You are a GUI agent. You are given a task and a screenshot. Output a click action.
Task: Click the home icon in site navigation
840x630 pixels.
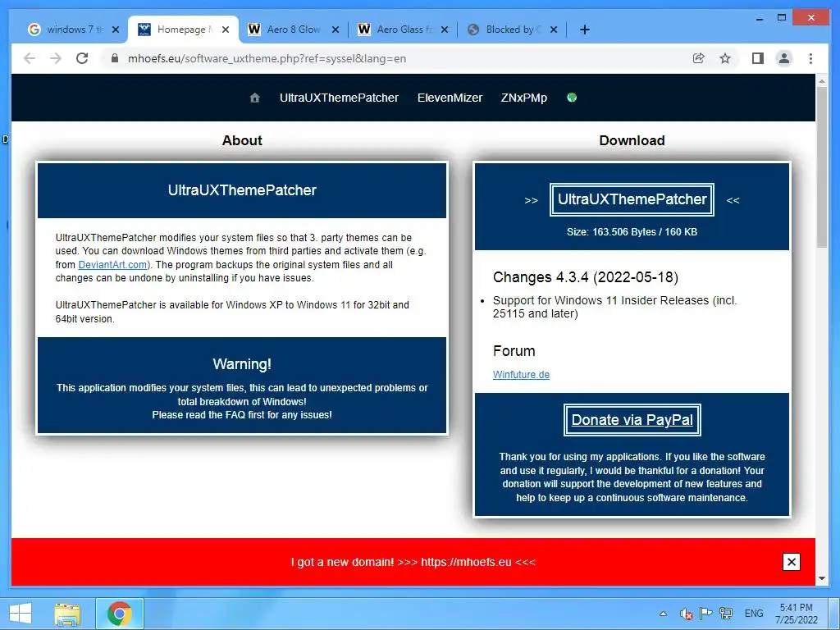[255, 98]
